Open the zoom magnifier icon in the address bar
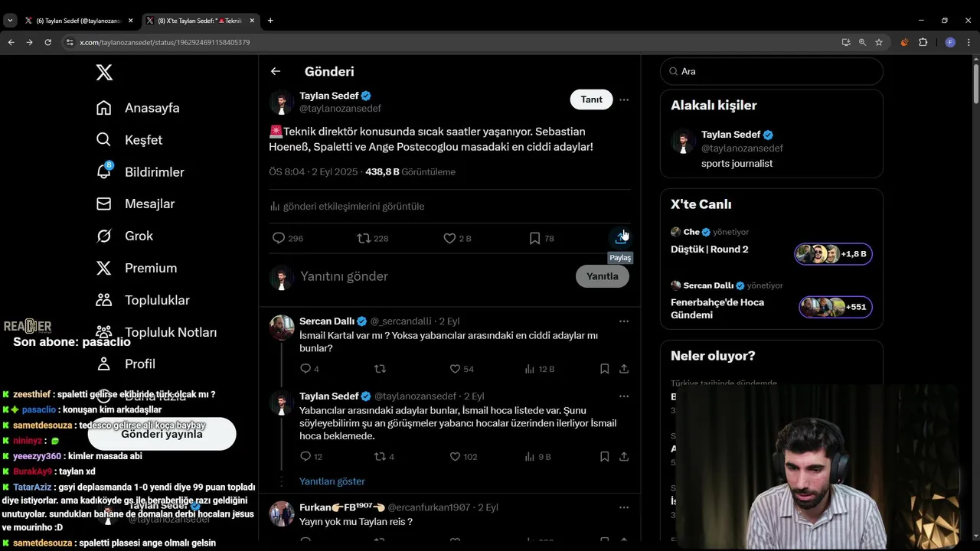 (862, 42)
